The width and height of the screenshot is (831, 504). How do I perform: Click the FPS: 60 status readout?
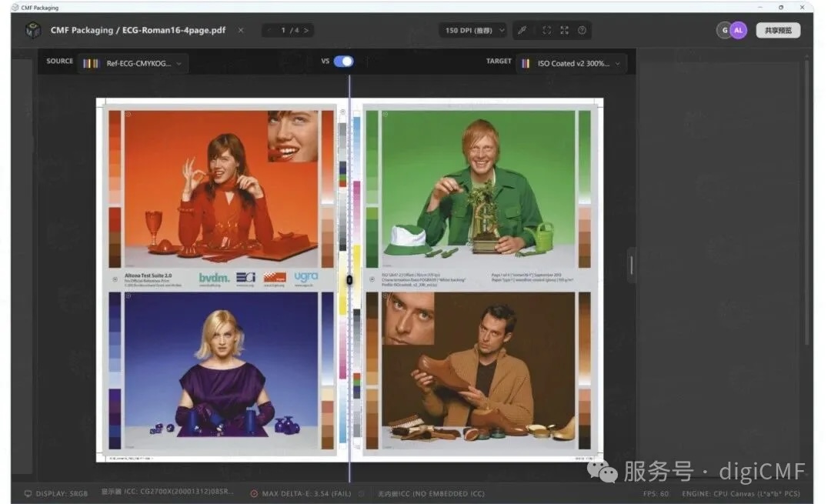656,493
